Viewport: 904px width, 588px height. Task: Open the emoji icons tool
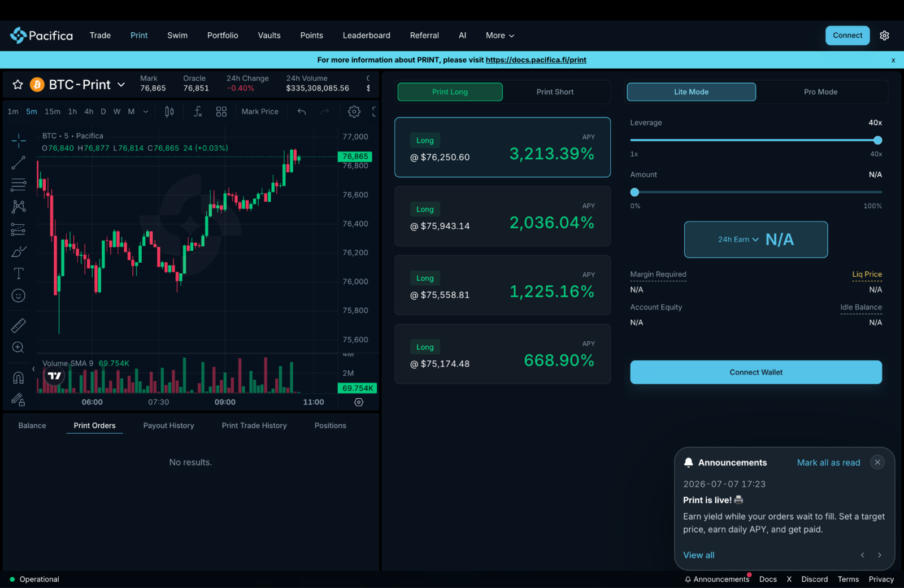pos(19,295)
